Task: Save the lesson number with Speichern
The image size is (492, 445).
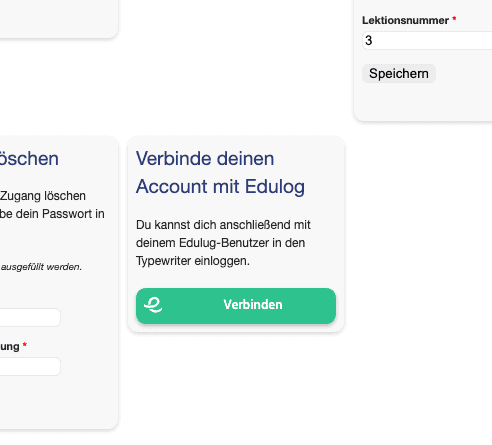Action: 399,73
